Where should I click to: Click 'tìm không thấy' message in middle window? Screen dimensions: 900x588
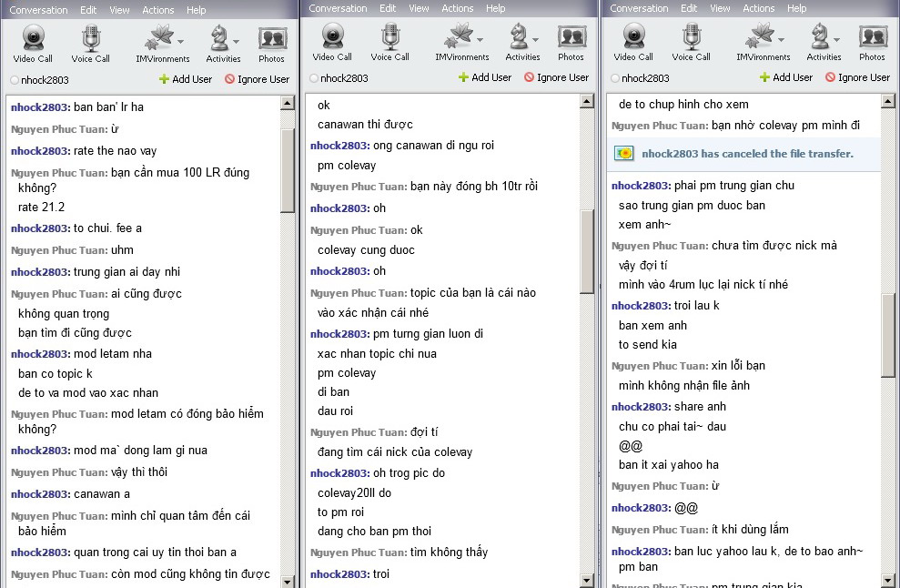click(x=449, y=553)
